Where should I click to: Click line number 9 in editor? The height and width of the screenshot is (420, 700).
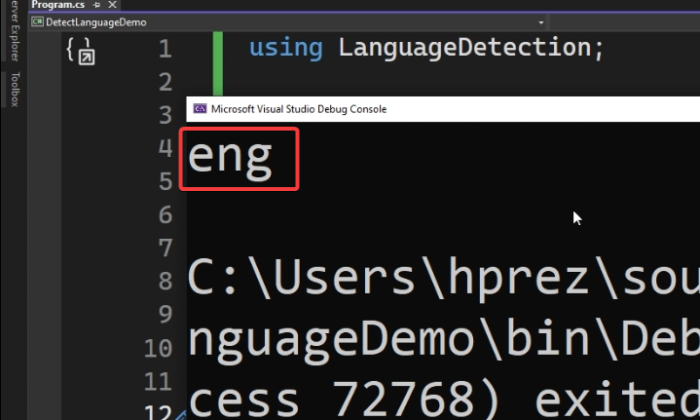tap(165, 314)
